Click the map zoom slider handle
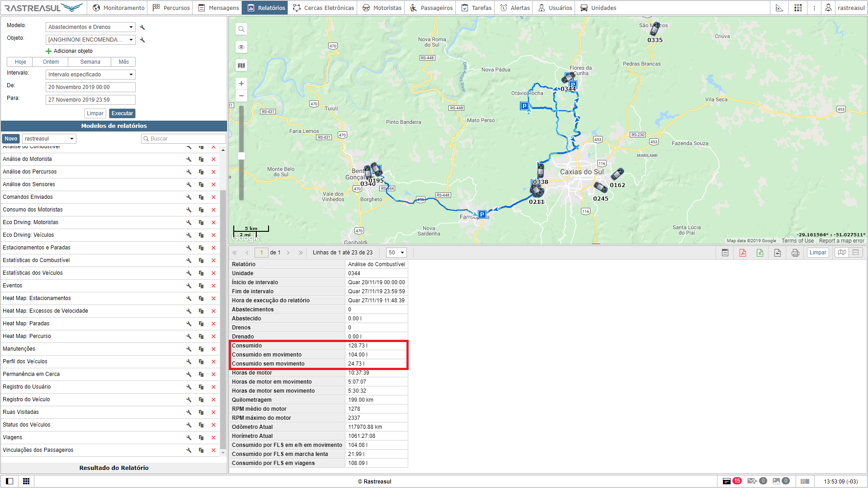The image size is (868, 488). 241,156
